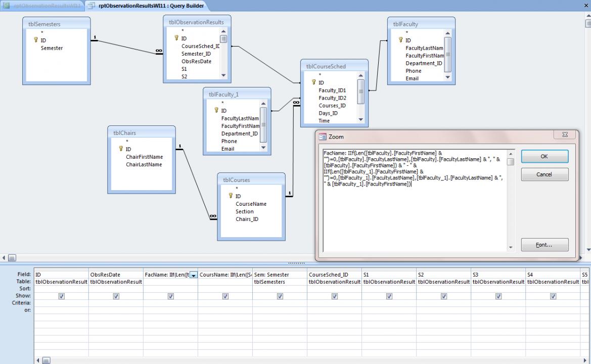The width and height of the screenshot is (591, 364).
Task: Click the key icon in tblChairs
Action: pos(121,149)
